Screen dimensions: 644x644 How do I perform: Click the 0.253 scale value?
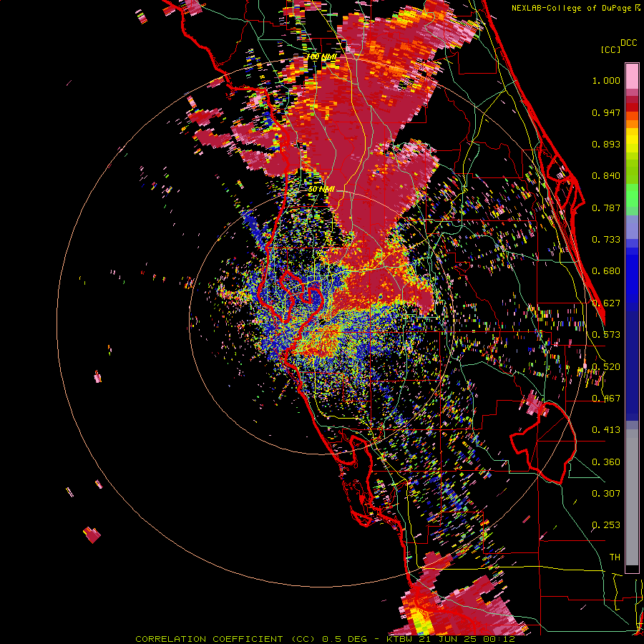pyautogui.click(x=606, y=525)
